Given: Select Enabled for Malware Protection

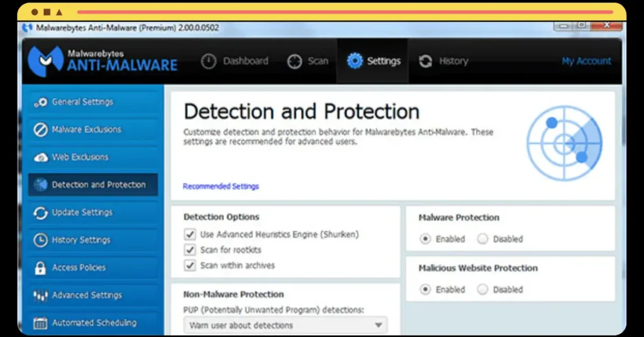Looking at the screenshot, I should click(425, 239).
